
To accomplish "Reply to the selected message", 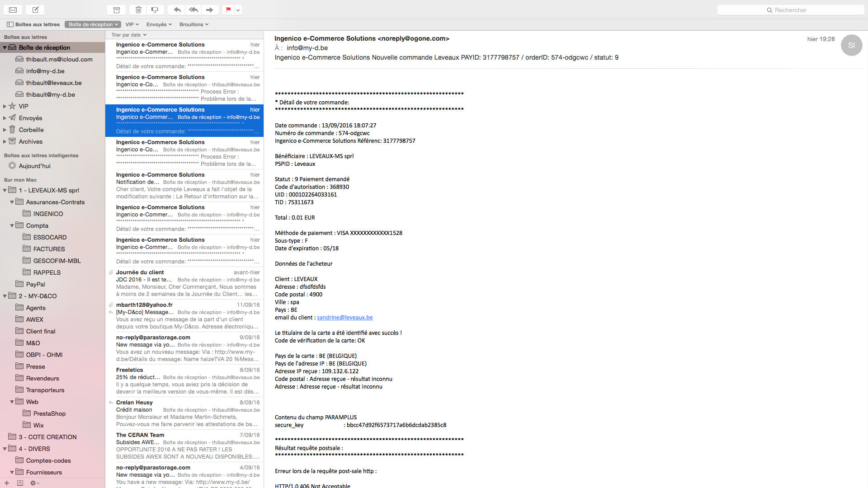I will [177, 9].
